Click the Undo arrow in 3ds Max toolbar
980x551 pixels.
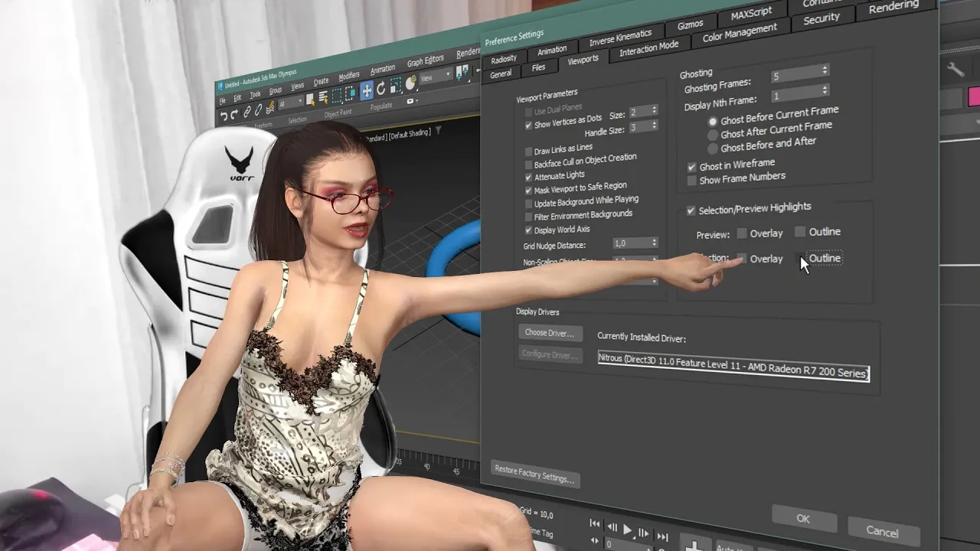(x=224, y=116)
